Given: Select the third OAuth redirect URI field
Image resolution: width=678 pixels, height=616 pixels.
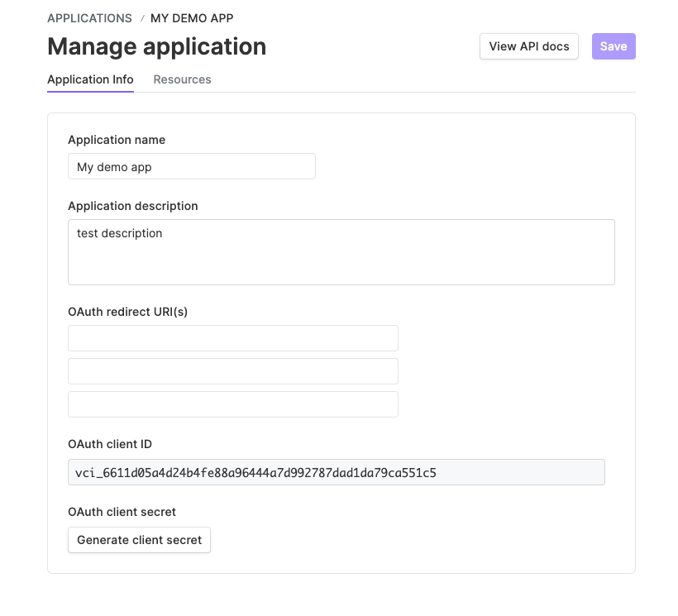Looking at the screenshot, I should click(x=233, y=404).
